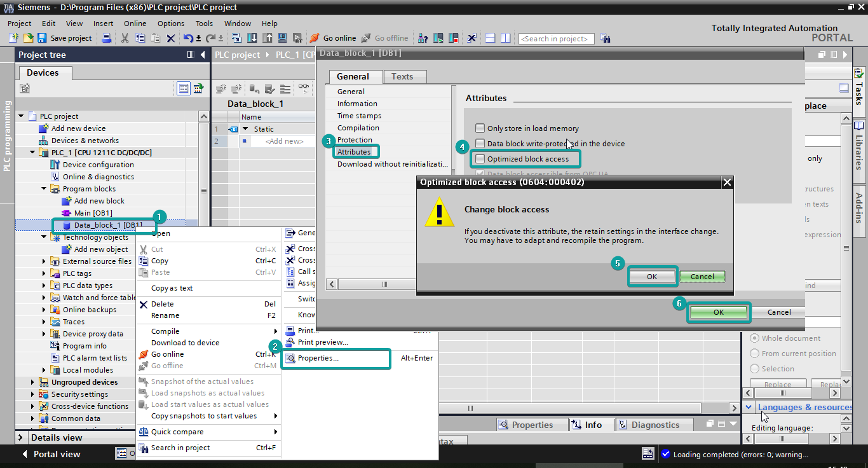Screen dimensions: 868x468
Task: Check Only store in load memory
Action: pos(480,128)
